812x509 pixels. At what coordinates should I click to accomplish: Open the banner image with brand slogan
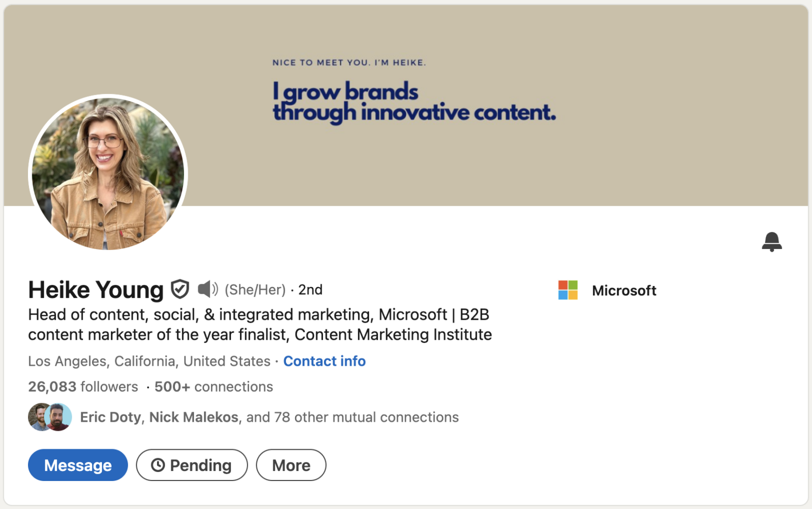tap(476, 106)
